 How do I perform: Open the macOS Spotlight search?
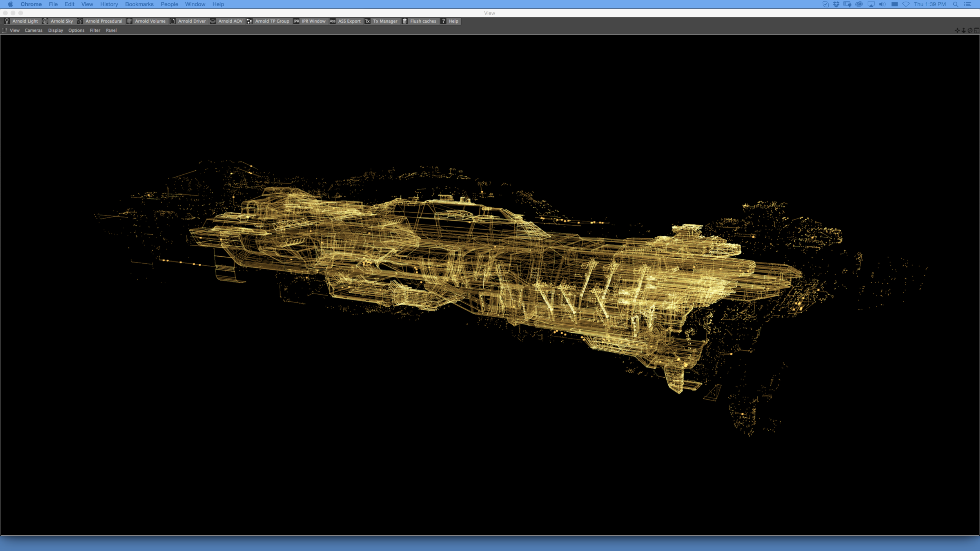click(x=956, y=4)
